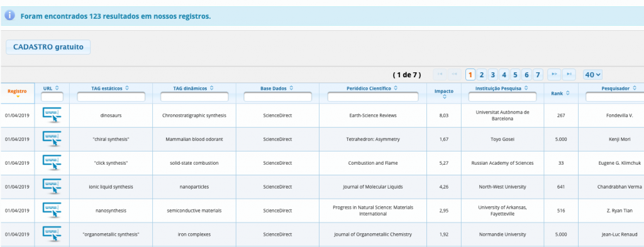Select Journal of Organometallic Chemistry cell
Viewport: 644px width, 247px height.
tap(373, 234)
